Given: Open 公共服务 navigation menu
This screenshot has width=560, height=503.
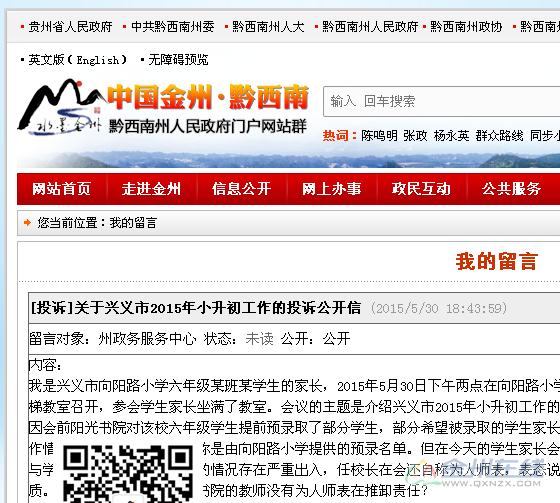Looking at the screenshot, I should click(511, 189).
